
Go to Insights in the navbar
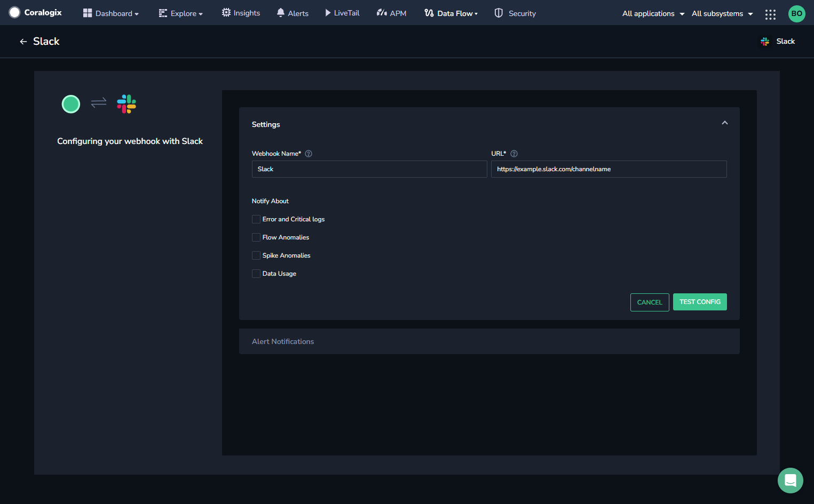coord(241,13)
